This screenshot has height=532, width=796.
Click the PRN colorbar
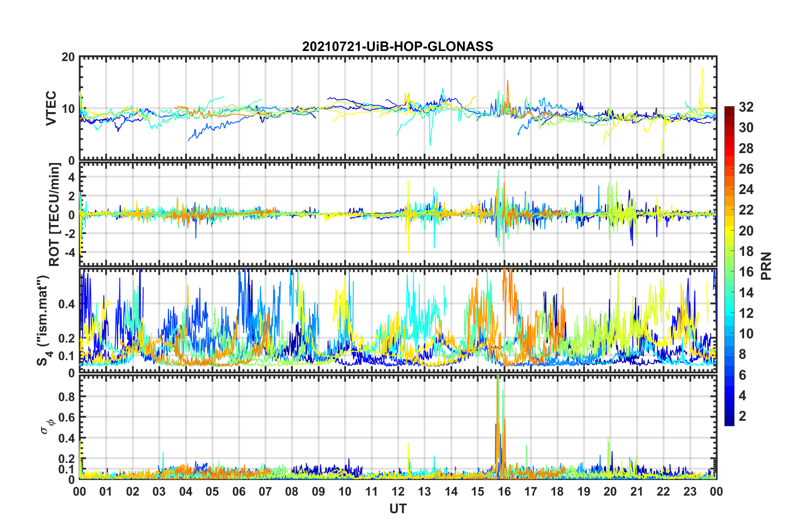point(729,266)
